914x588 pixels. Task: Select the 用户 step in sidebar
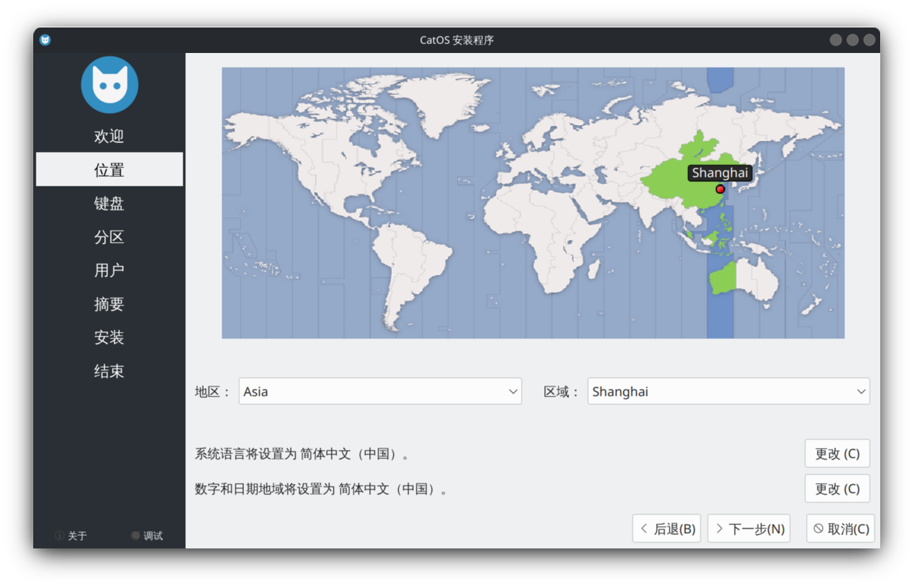pos(109,270)
